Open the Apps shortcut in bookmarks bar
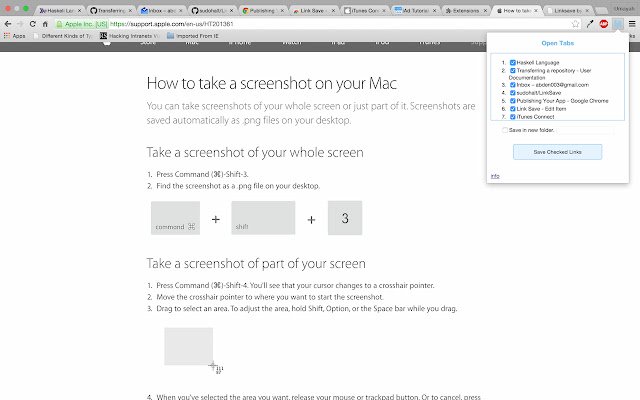This screenshot has width=640, height=400. [x=15, y=36]
